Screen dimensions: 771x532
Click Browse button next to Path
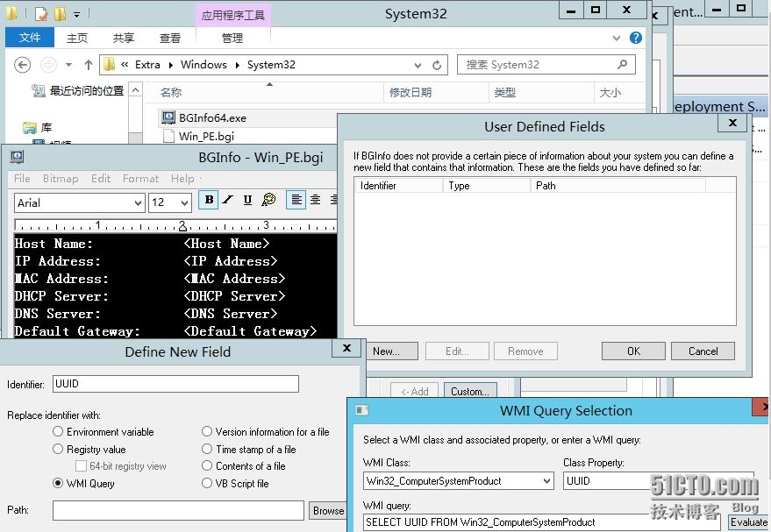pyautogui.click(x=327, y=511)
